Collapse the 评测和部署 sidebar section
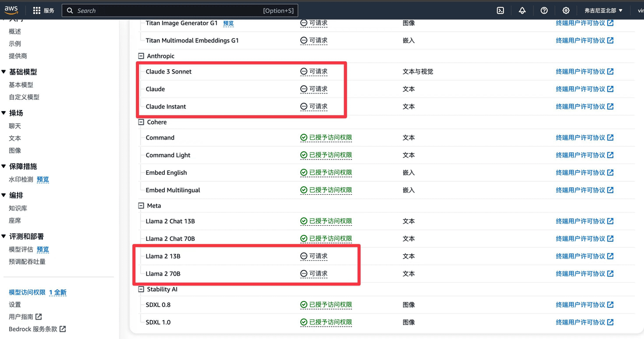Screen dimensions: 644x339 pos(4,237)
